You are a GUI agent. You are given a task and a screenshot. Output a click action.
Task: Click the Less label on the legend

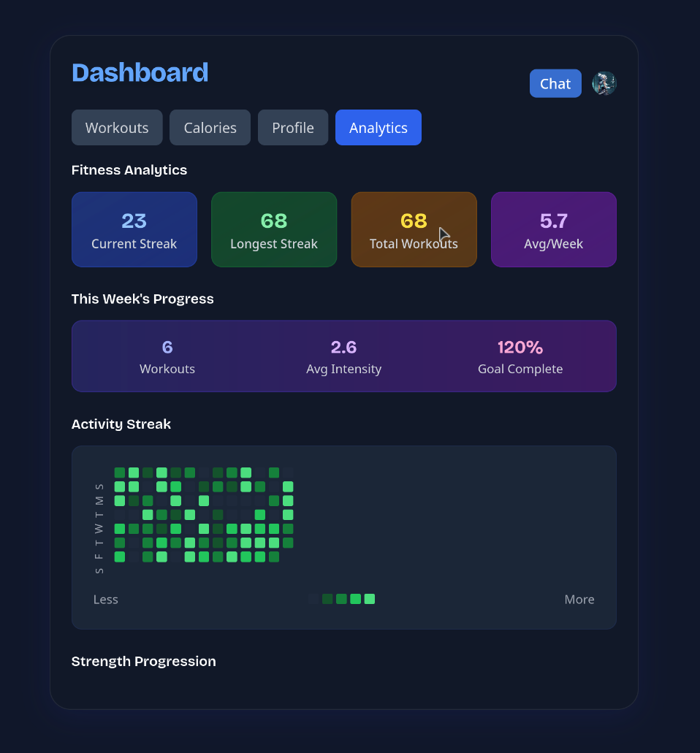coord(105,599)
